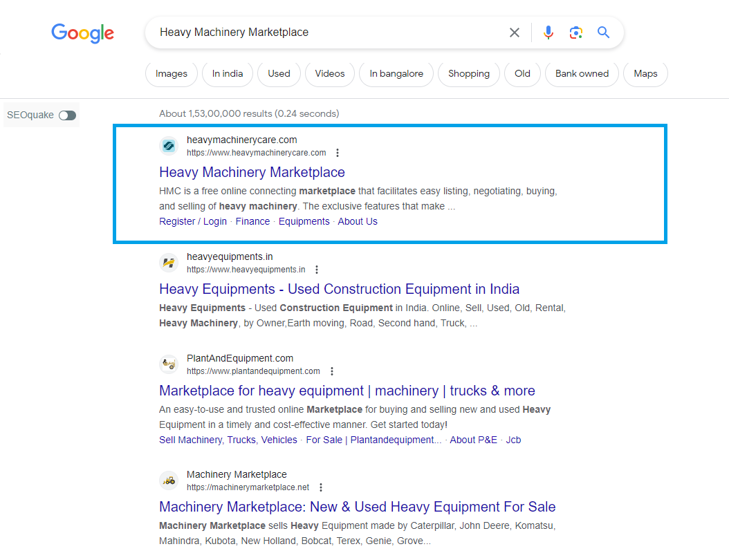Open Sell Machinery, Trucks, Vehicles sitelink
The height and width of the screenshot is (560, 729).
228,440
